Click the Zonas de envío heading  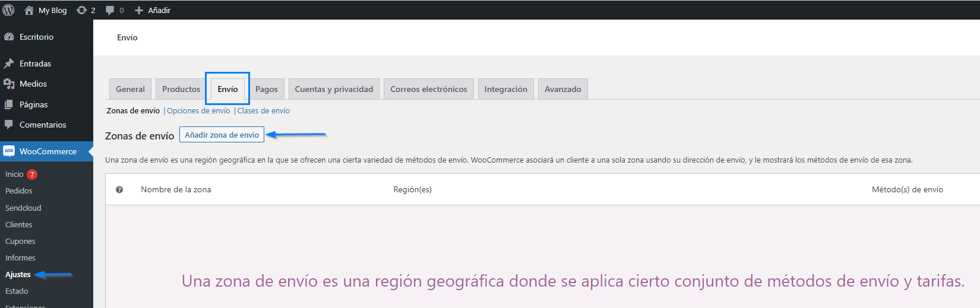[x=140, y=136]
